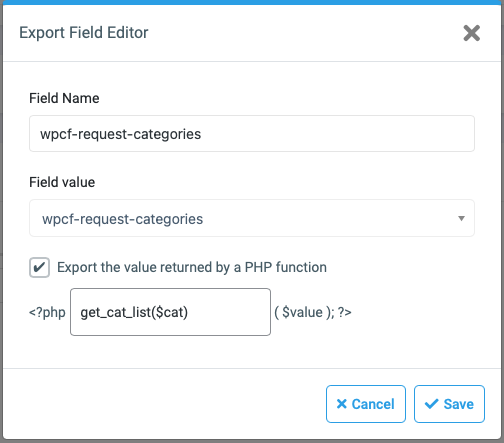Toggle via the 'Export the value returned' label
The image size is (504, 443).
(x=192, y=267)
